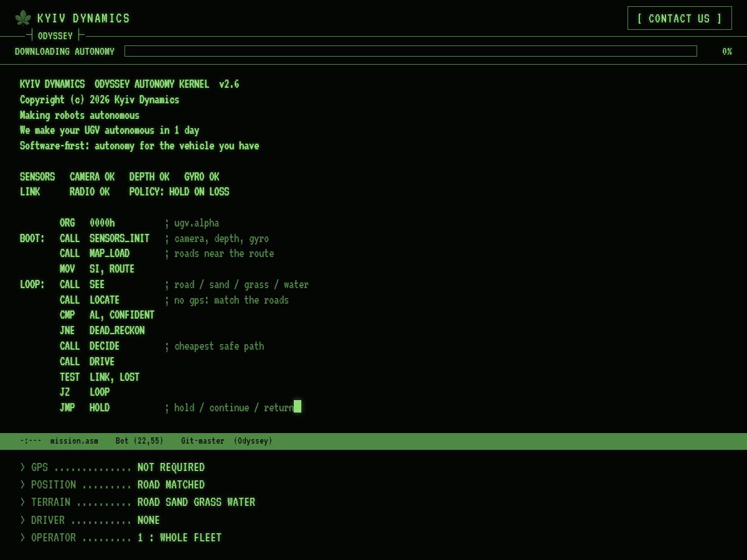Click POLICY: HOLD ON LOSS text
The height and width of the screenshot is (560, 747).
(x=179, y=192)
